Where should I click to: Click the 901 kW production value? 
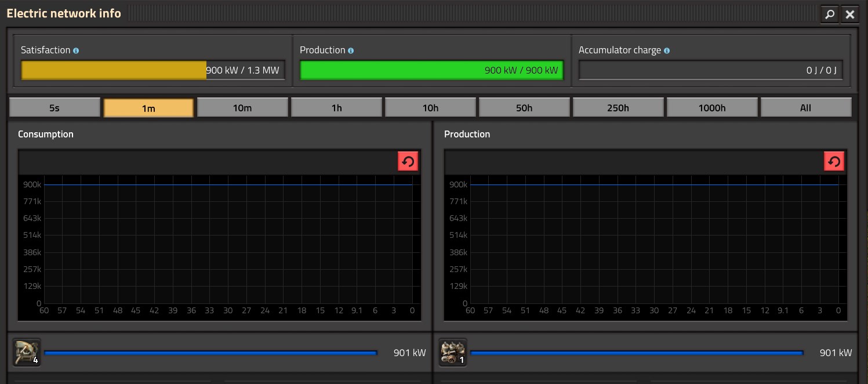[x=836, y=353]
